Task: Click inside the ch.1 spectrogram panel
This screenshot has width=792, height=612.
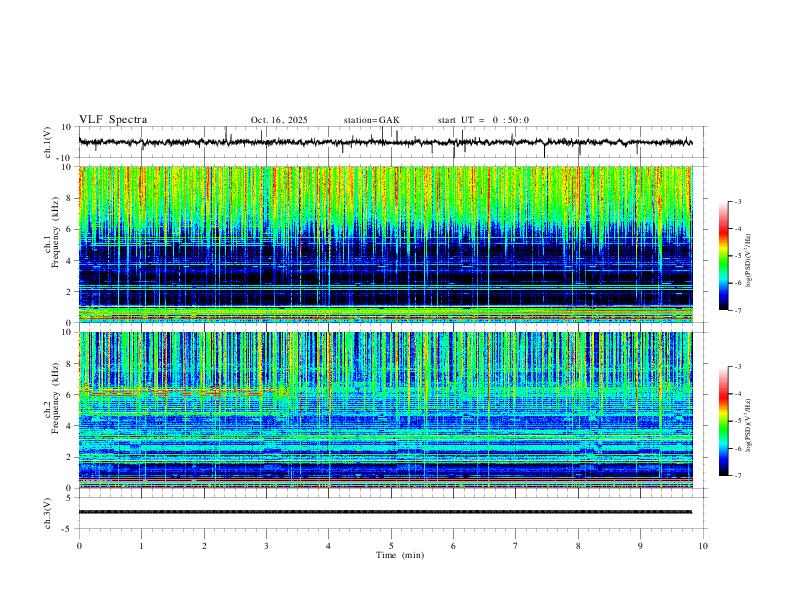Action: (385, 244)
